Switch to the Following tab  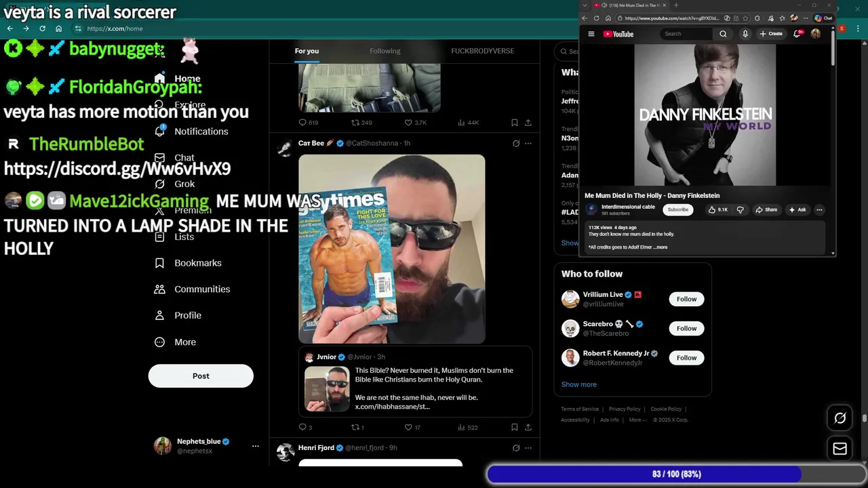384,51
